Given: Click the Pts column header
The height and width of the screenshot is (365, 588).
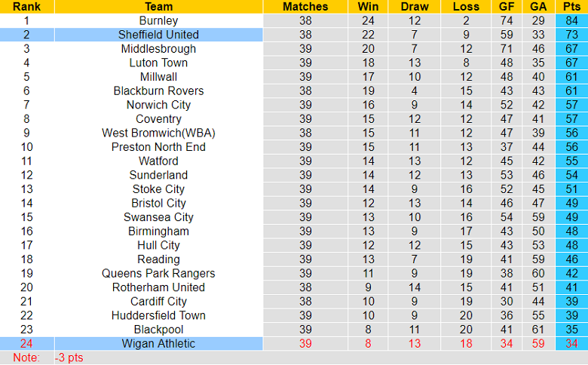Looking at the screenshot, I should coord(571,7).
